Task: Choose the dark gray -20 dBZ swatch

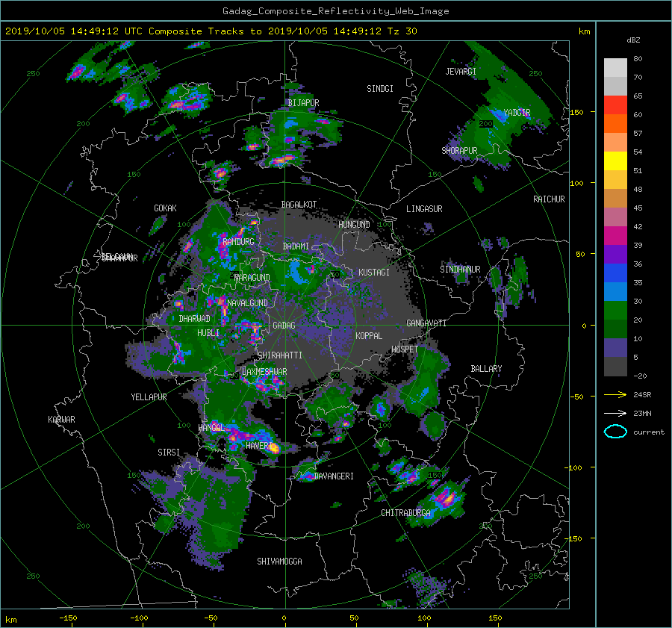Action: point(615,367)
